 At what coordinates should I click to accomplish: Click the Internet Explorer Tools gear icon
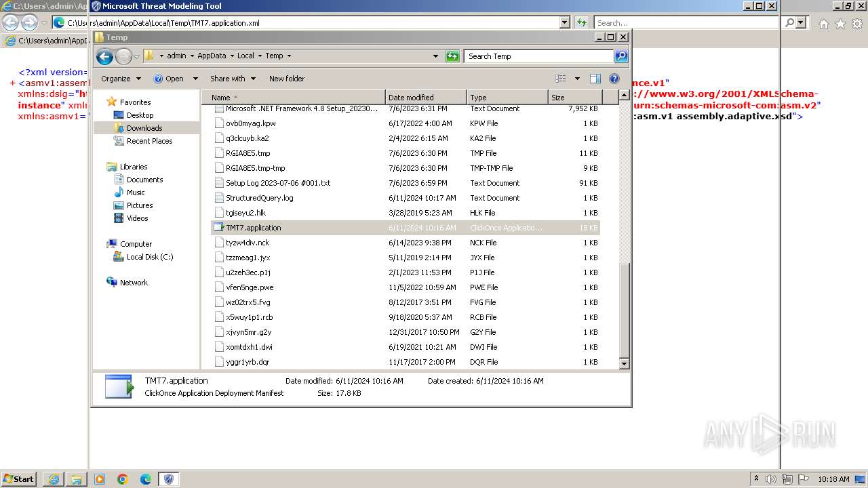858,24
